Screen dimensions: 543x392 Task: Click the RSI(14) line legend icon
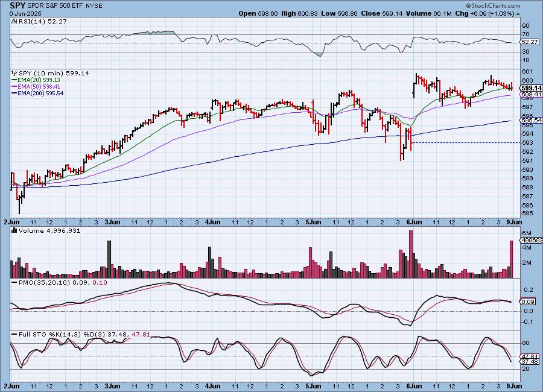point(14,21)
